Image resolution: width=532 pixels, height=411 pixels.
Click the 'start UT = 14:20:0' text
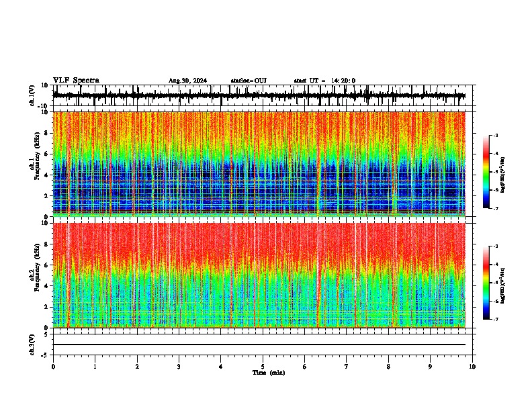[324, 81]
